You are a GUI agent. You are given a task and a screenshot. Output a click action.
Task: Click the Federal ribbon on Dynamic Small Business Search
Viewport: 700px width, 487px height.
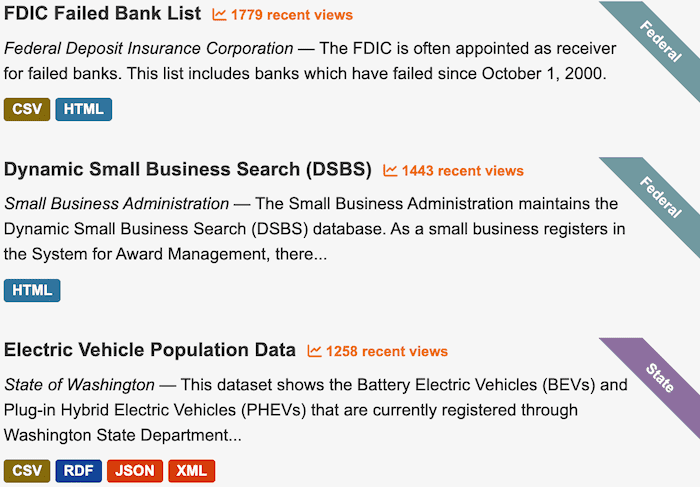coord(657,197)
